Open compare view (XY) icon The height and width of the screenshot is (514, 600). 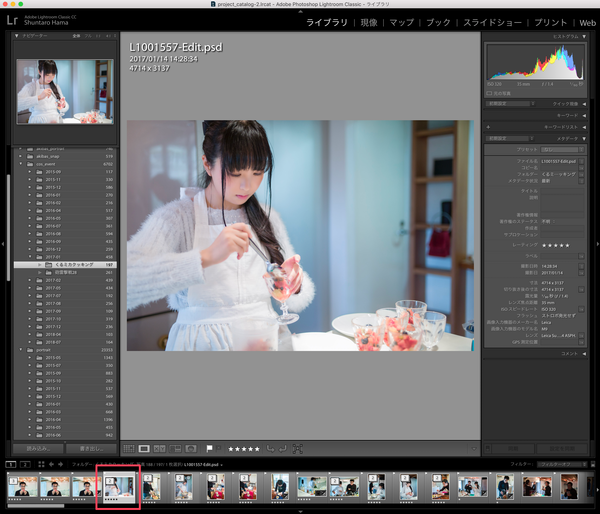[160, 449]
